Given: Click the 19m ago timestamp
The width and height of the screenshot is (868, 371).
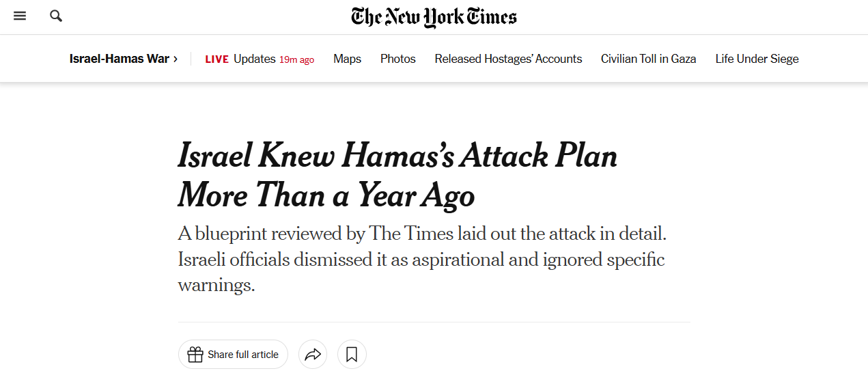Looking at the screenshot, I should [297, 59].
